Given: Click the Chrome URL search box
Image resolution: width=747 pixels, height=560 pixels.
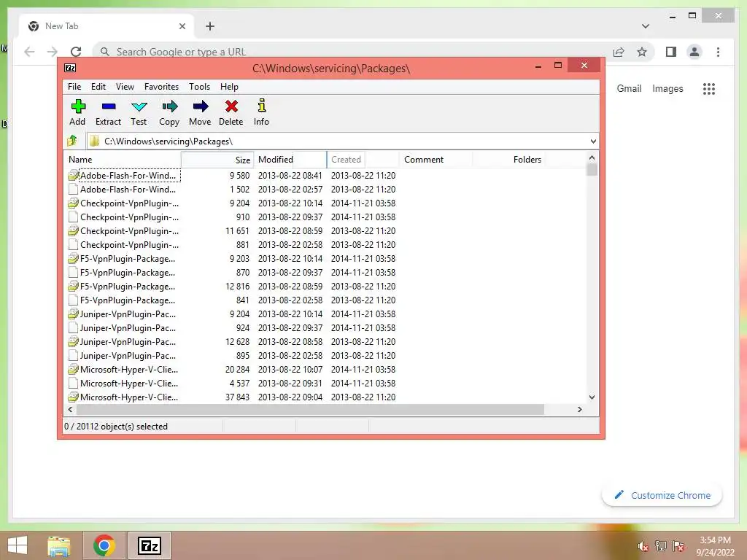Looking at the screenshot, I should 352,52.
